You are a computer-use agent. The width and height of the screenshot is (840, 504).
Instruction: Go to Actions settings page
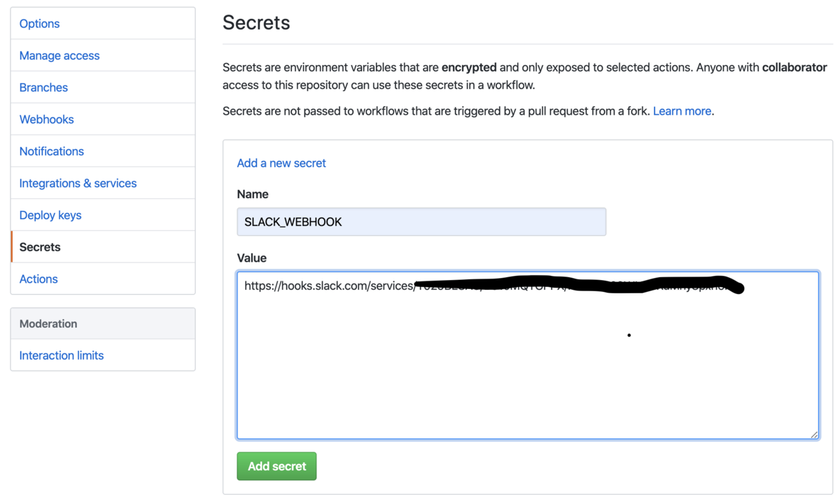[38, 279]
